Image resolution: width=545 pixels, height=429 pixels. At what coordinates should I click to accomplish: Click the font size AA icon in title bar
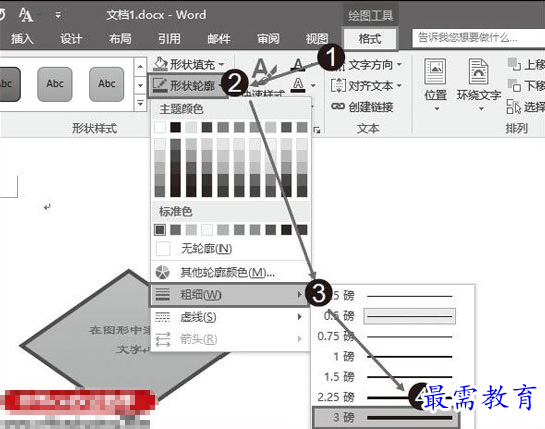[26, 15]
